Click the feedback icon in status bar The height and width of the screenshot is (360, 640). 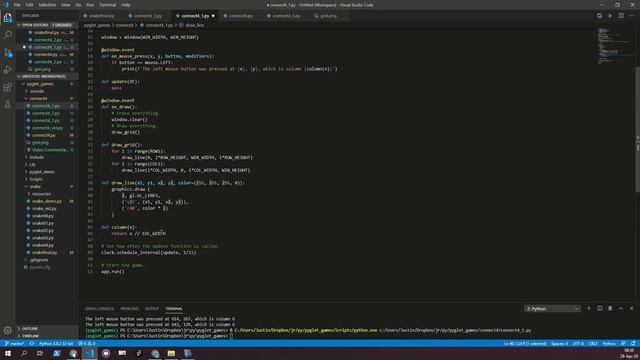(x=623, y=344)
